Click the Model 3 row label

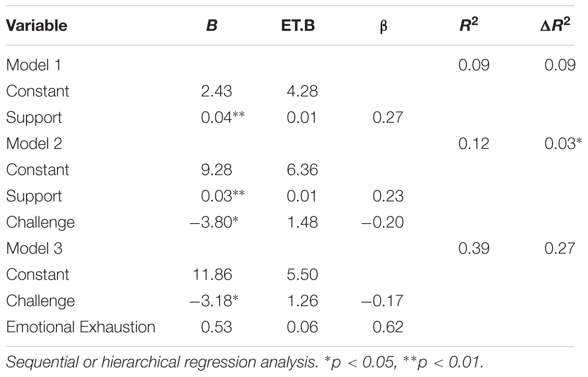coord(34,249)
